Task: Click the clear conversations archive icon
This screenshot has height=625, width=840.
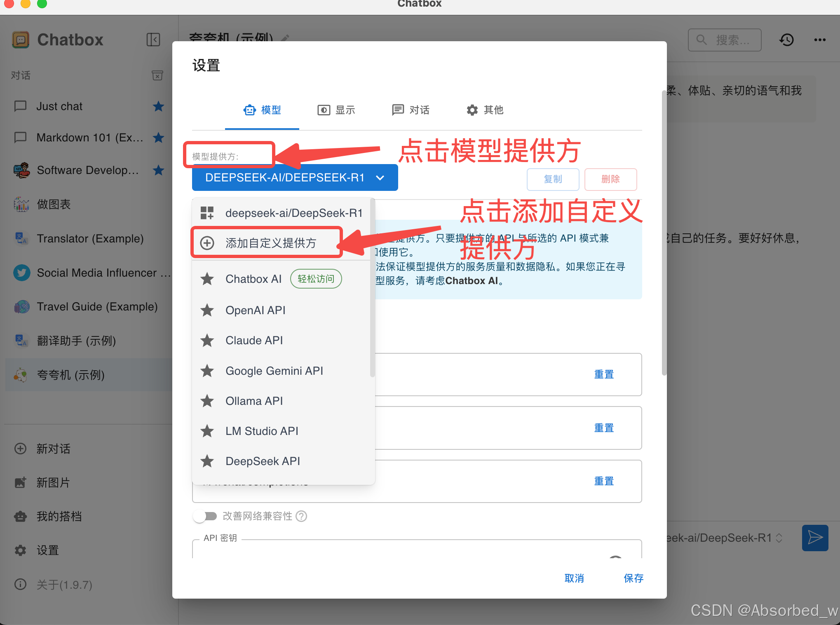Action: 157,75
